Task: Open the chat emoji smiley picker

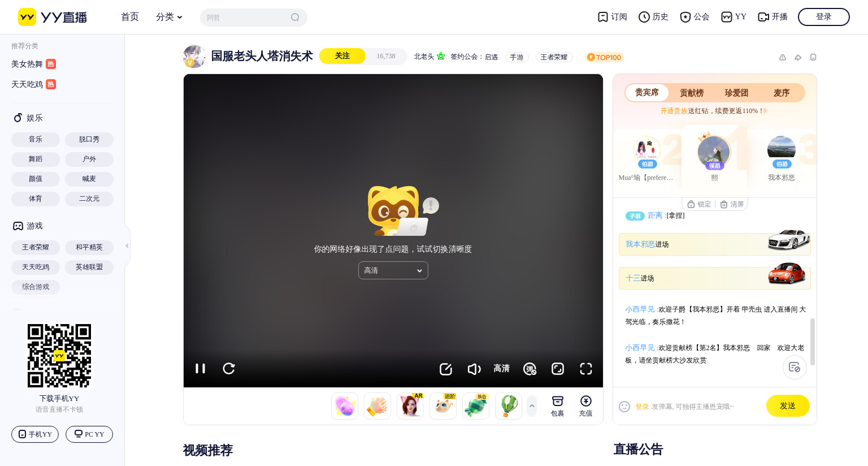Action: (624, 407)
